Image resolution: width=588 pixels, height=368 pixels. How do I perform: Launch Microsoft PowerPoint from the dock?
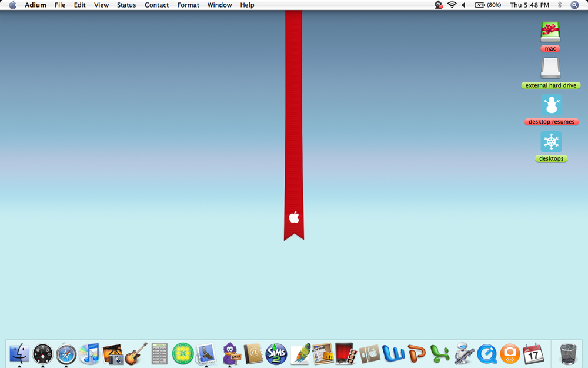coord(417,354)
